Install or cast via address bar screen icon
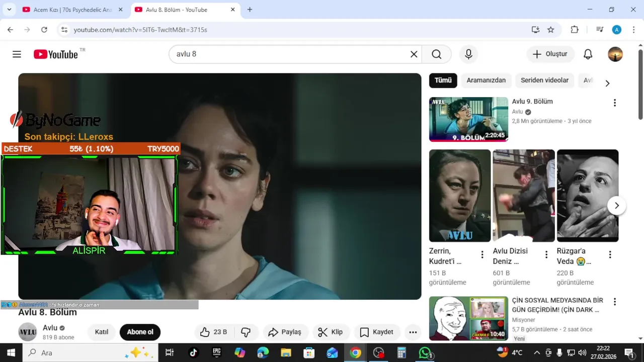This screenshot has height=362, width=644. point(535,30)
